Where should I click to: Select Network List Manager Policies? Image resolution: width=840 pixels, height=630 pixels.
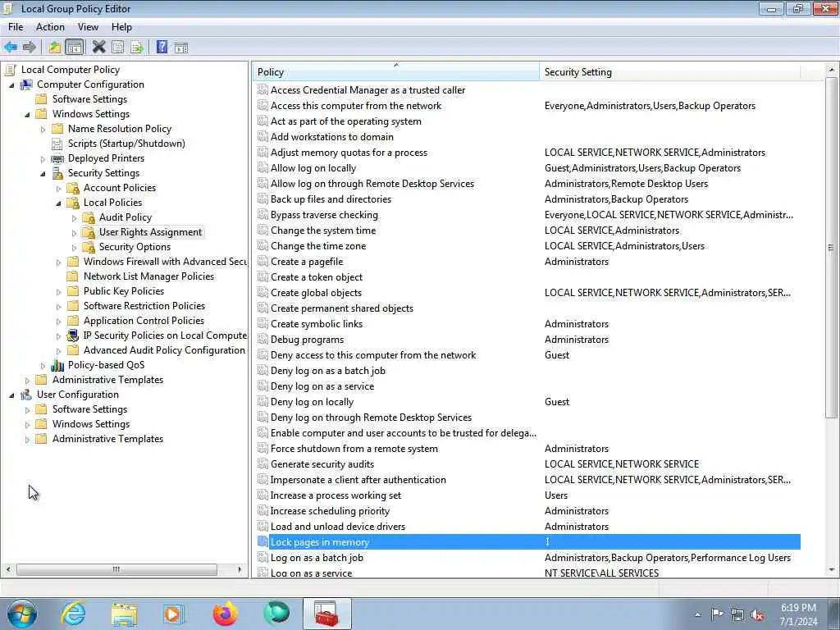pyautogui.click(x=148, y=276)
